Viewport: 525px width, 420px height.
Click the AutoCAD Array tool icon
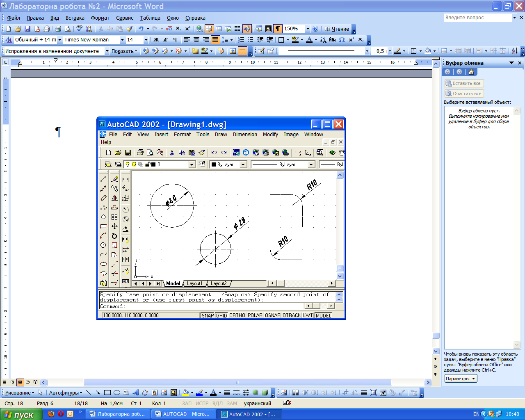tap(114, 217)
